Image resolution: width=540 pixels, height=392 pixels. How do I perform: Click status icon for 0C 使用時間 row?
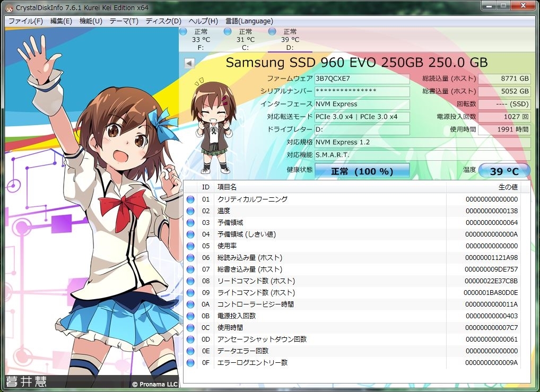click(190, 328)
